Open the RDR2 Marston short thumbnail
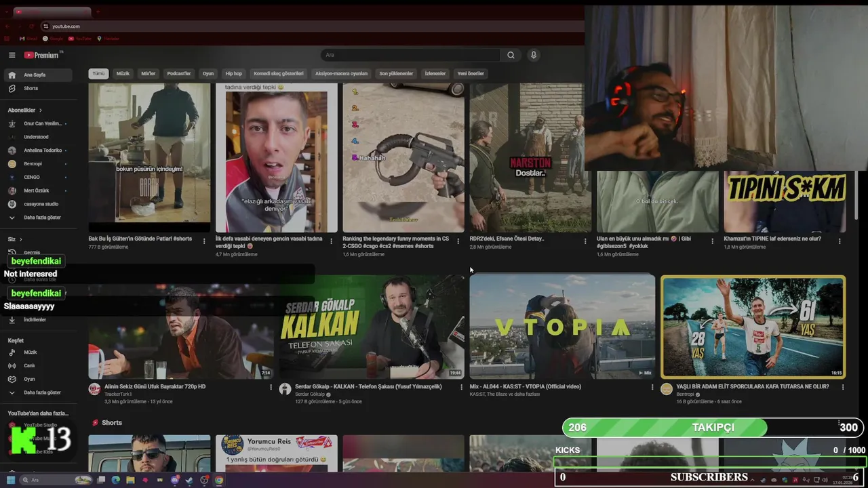The width and height of the screenshot is (868, 488). tap(530, 157)
